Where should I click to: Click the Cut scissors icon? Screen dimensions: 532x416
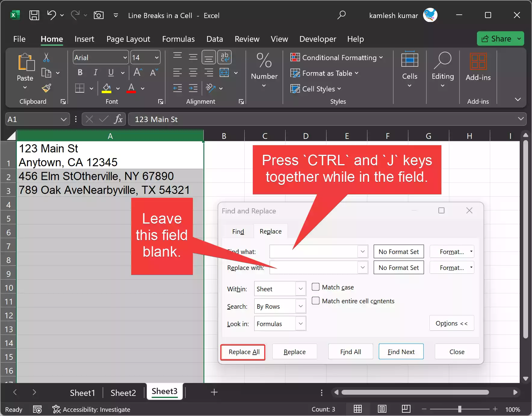pos(46,57)
